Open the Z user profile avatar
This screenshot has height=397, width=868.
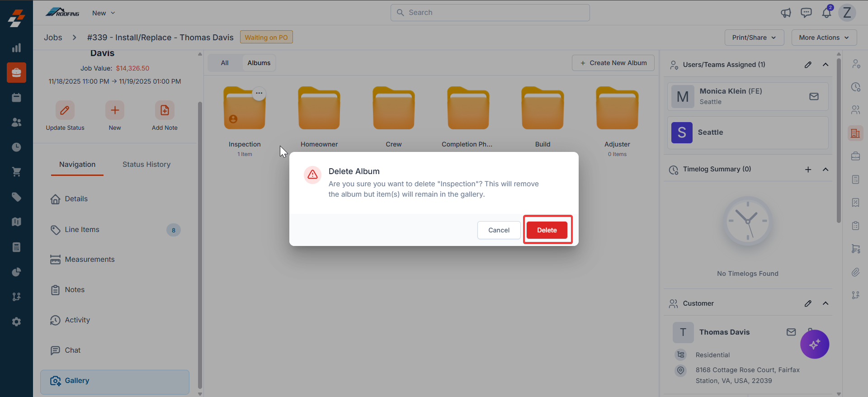click(x=847, y=13)
